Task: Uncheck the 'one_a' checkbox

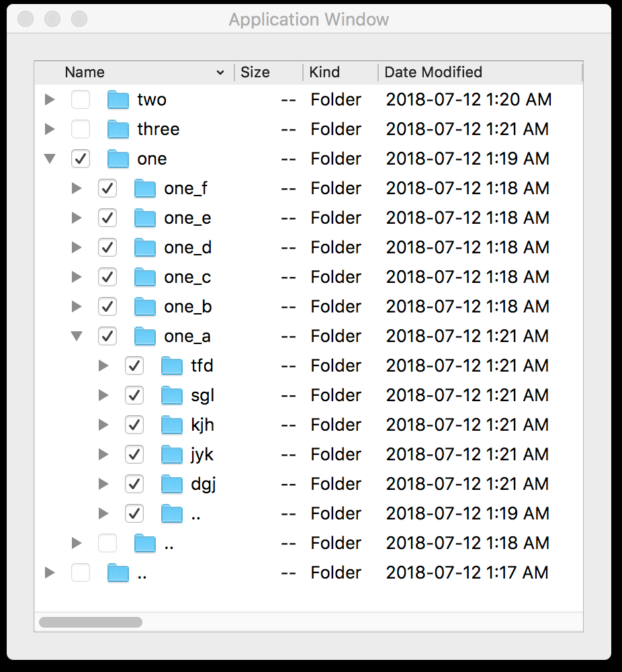Action: tap(107, 336)
